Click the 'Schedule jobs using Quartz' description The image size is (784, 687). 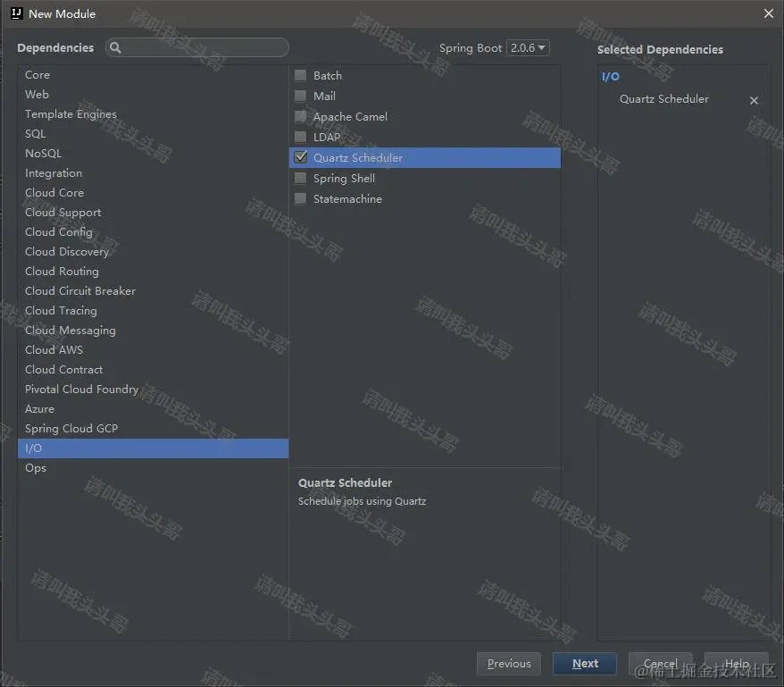tap(362, 501)
